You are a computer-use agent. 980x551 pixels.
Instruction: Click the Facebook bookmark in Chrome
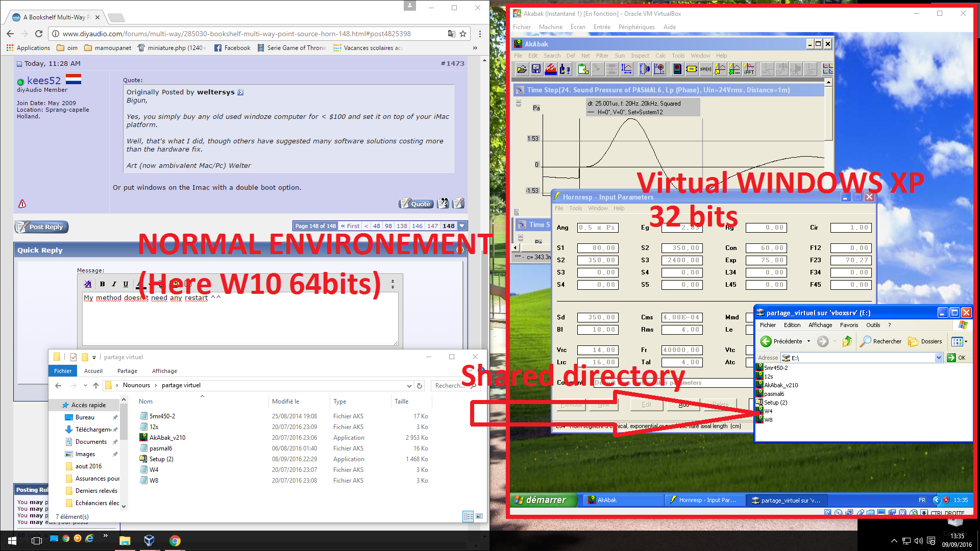[232, 48]
